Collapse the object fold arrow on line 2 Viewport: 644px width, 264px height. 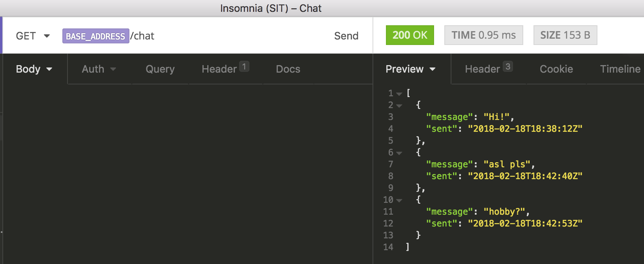tap(399, 106)
